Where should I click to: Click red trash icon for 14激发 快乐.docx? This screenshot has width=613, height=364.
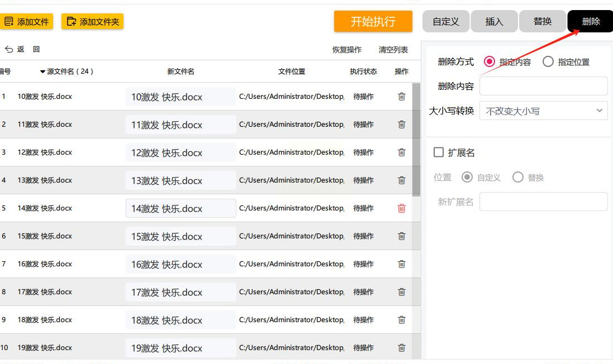click(x=402, y=208)
